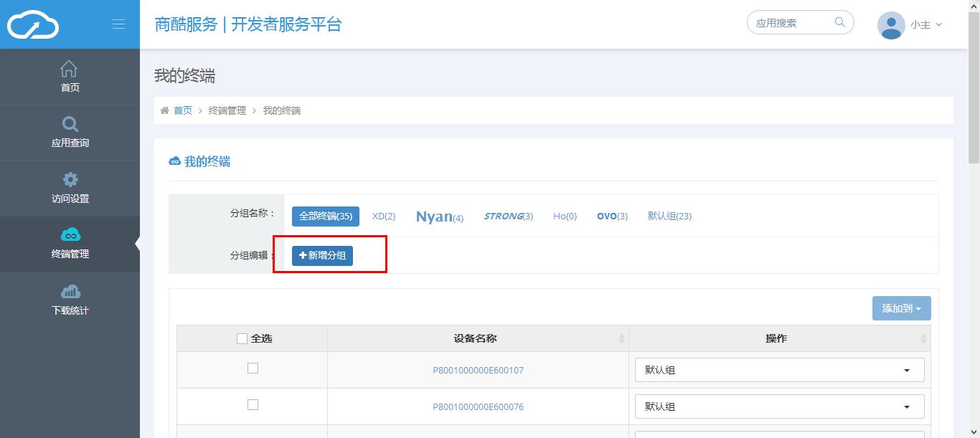Open 应用查询 in the sidebar
This screenshot has width=980, height=438.
[70, 133]
